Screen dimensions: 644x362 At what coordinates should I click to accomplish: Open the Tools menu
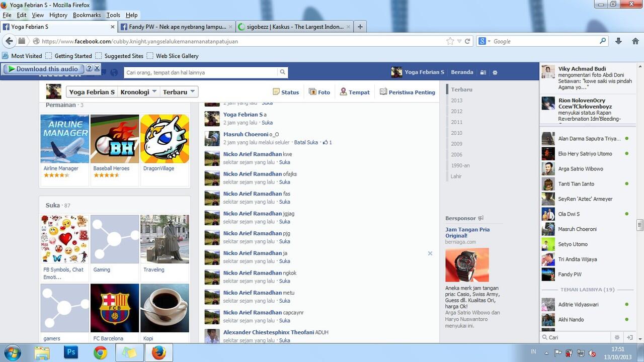pyautogui.click(x=113, y=15)
